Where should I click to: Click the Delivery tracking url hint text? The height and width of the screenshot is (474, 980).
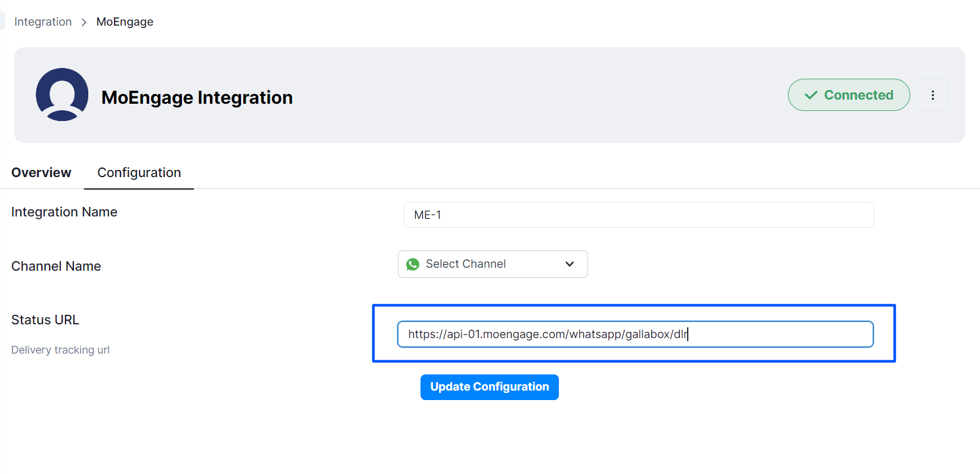pyautogui.click(x=60, y=350)
